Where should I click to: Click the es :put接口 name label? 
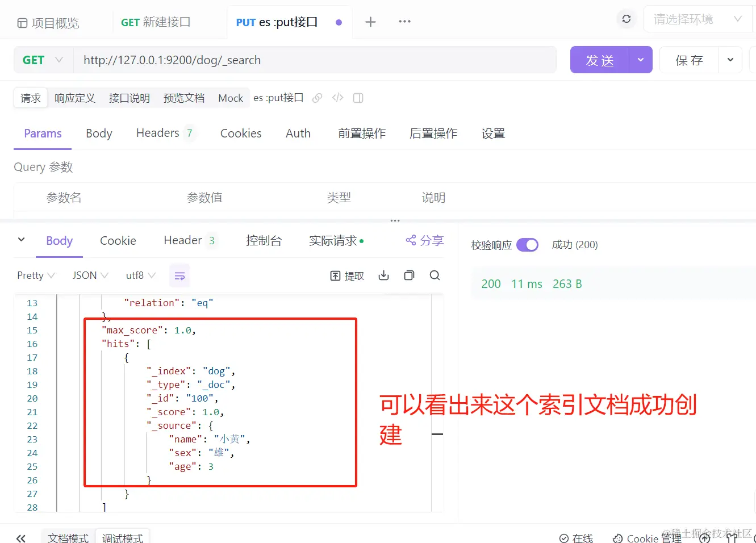(278, 98)
